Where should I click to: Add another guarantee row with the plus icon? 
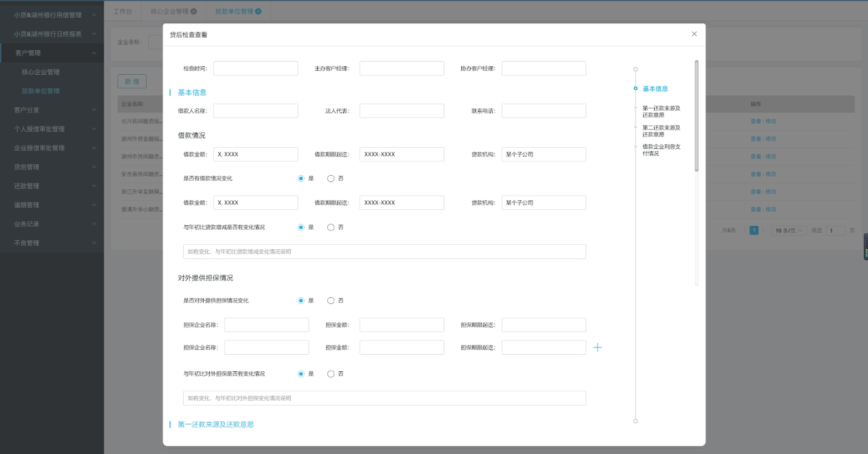point(598,347)
